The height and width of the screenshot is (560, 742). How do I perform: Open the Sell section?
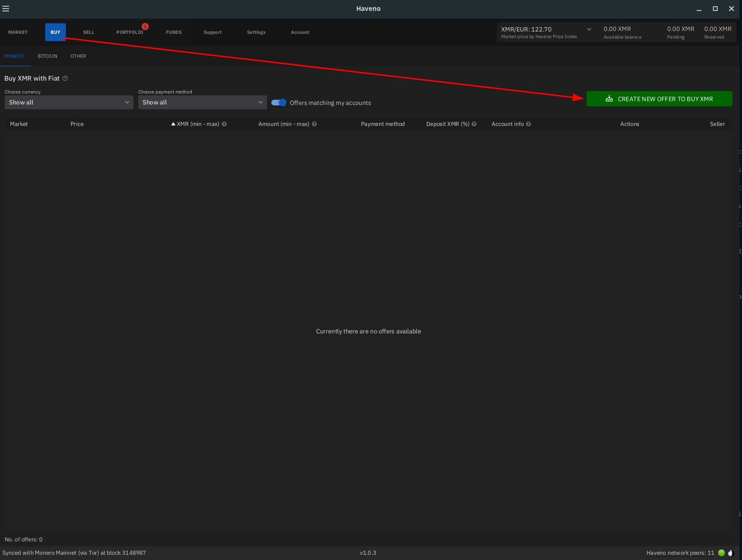click(x=89, y=32)
